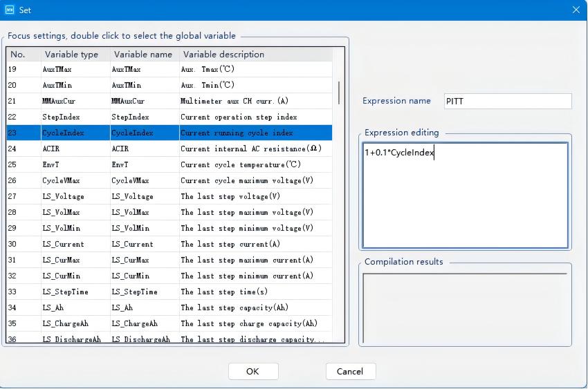Select 'Current operation step index' description
This screenshot has height=389, width=588.
[256, 117]
